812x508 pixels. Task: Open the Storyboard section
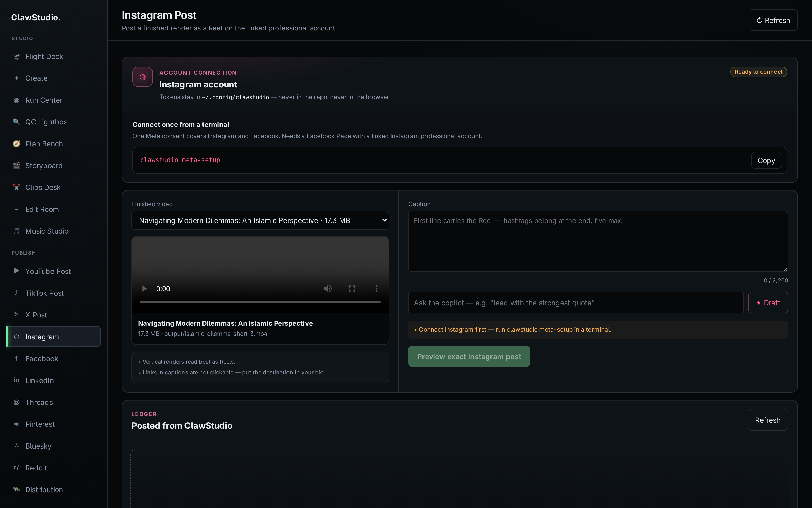click(54, 166)
